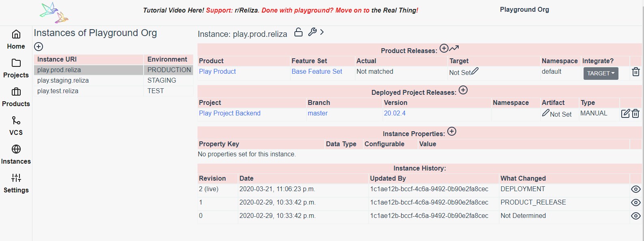Open the VCS sidebar section
The image size is (644, 241).
(x=16, y=126)
